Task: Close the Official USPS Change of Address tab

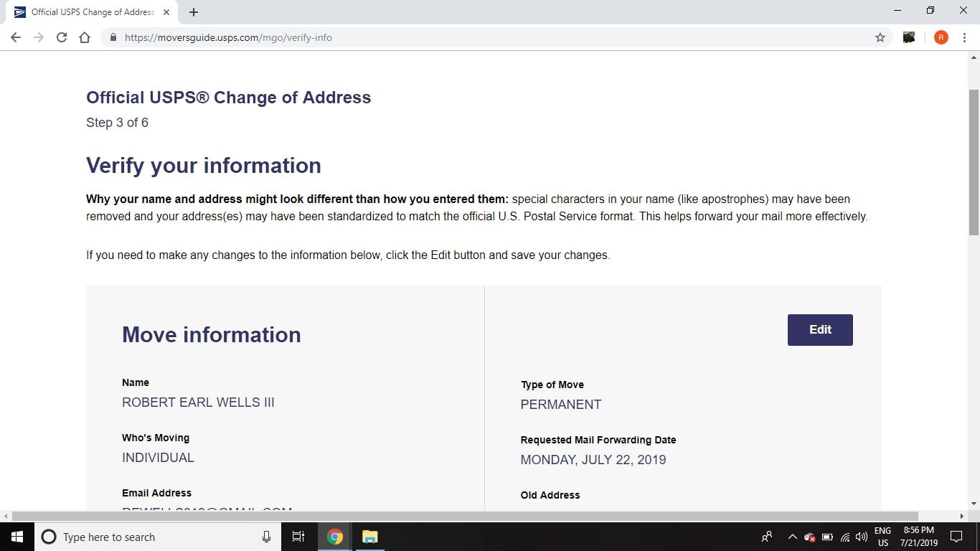Action: [x=166, y=12]
